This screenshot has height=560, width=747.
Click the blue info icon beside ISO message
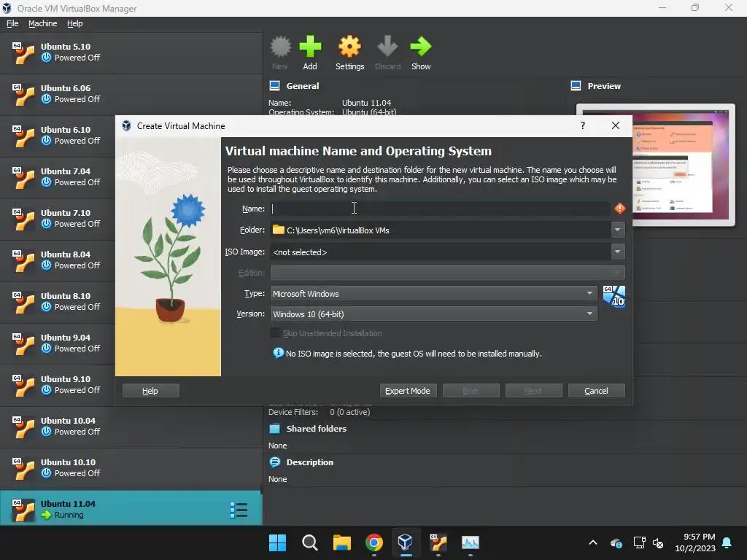(x=278, y=353)
